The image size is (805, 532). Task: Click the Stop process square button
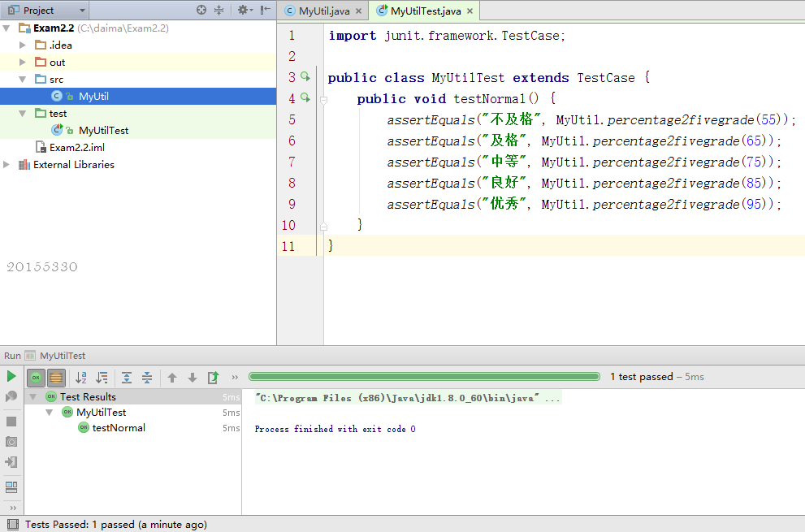tap(11, 422)
